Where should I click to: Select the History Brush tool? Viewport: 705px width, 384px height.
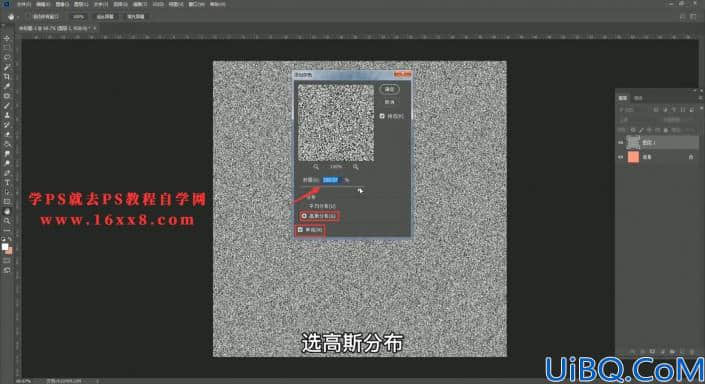click(x=7, y=125)
